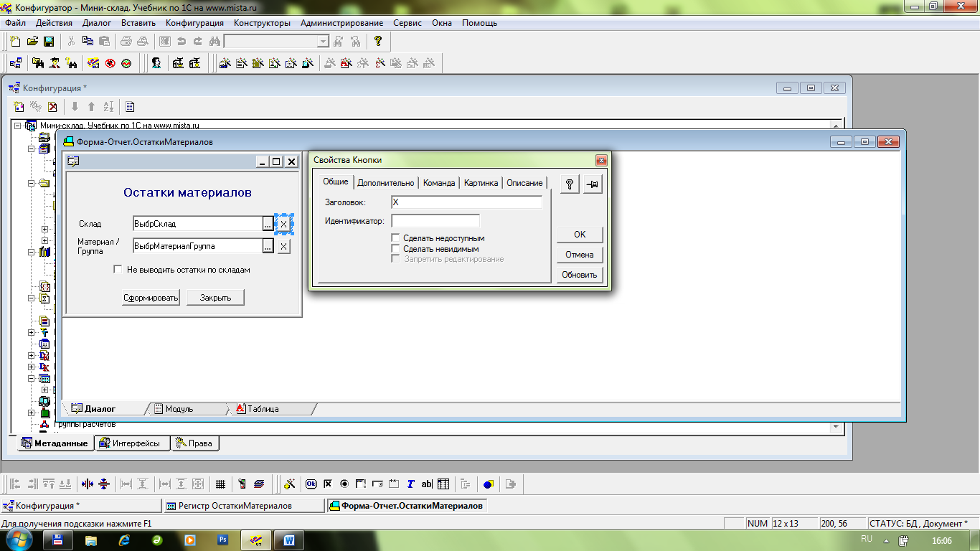Open Конфигурация menu in menu bar
The image size is (980, 551).
coord(194,23)
